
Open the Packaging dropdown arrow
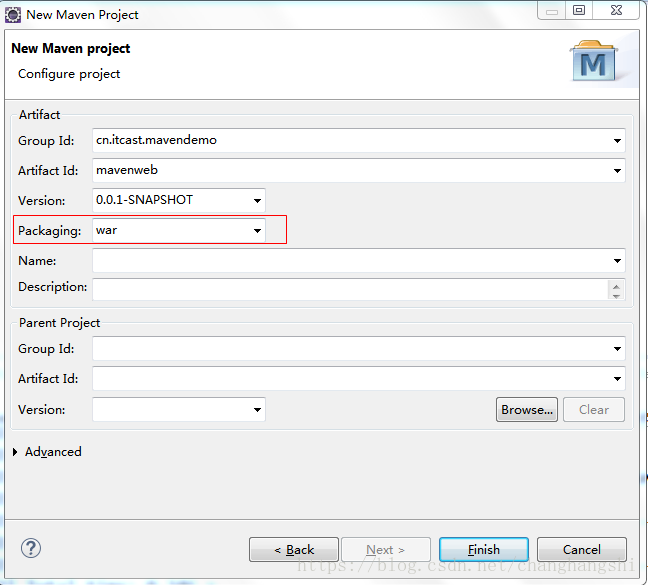[x=257, y=231]
